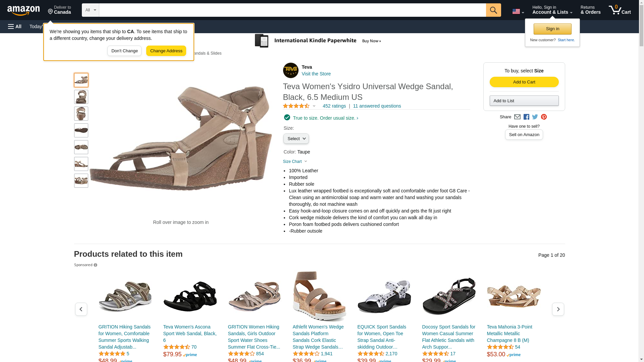
Task: Share on Twitter icon
Action: point(535,117)
